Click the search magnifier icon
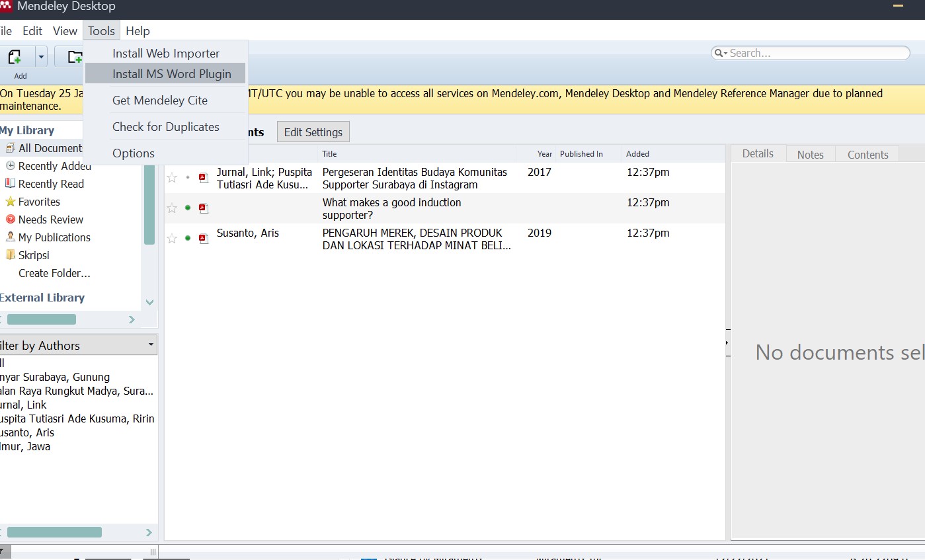The height and width of the screenshot is (560, 925). click(719, 54)
